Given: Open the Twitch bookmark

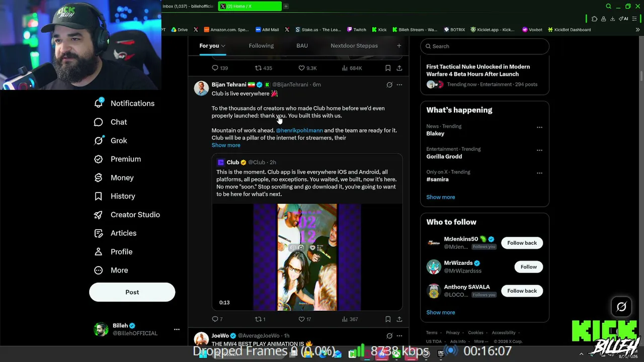Looking at the screenshot, I should pyautogui.click(x=356, y=30).
